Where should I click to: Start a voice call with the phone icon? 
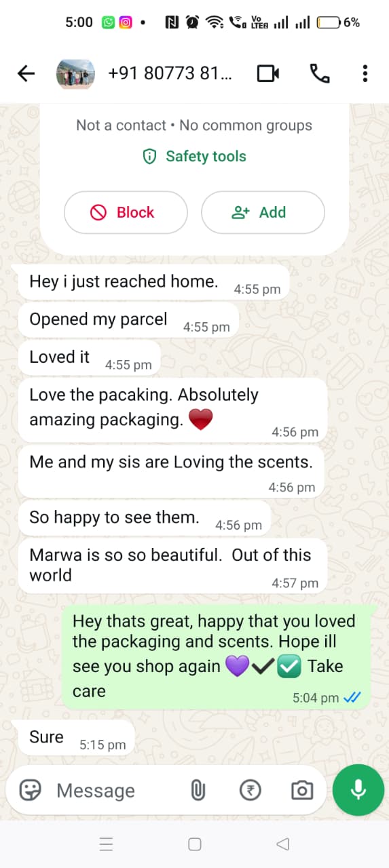coord(319,73)
